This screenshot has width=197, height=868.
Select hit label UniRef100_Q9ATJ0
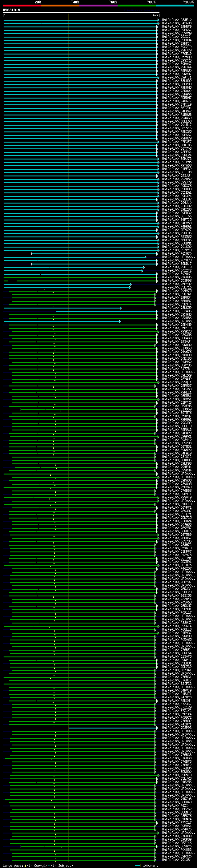[177, 267]
